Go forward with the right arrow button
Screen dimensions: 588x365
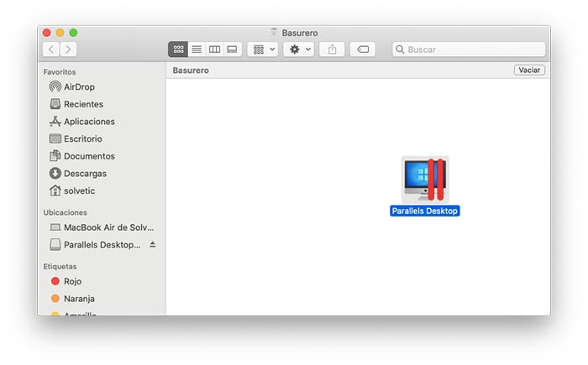tap(68, 50)
